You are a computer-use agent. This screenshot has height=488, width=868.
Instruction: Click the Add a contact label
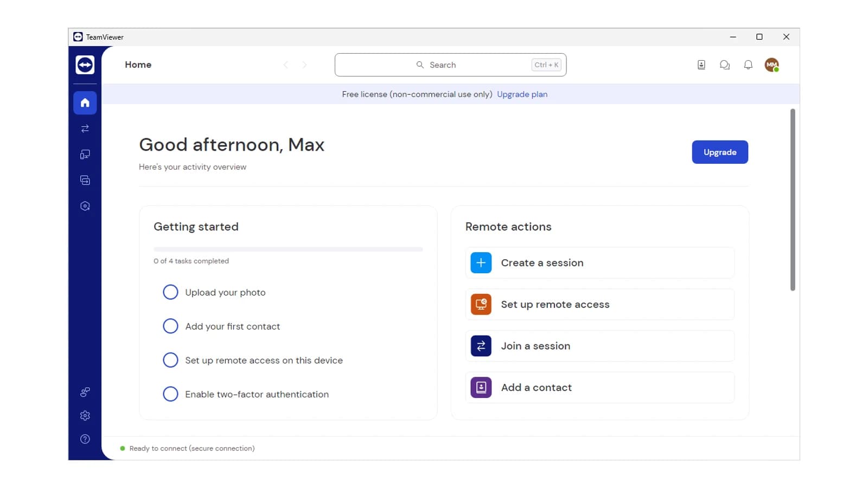tap(536, 388)
